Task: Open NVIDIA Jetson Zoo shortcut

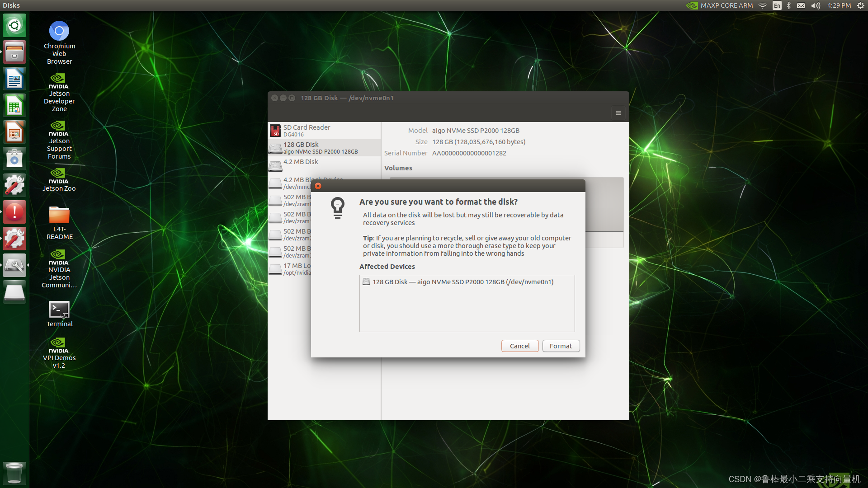Action: coord(59,179)
